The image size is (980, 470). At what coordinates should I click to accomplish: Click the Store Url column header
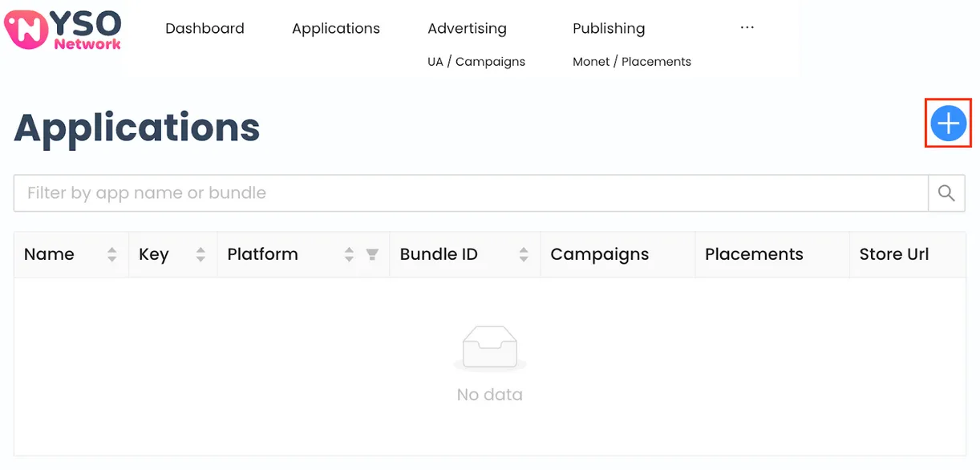pyautogui.click(x=893, y=254)
